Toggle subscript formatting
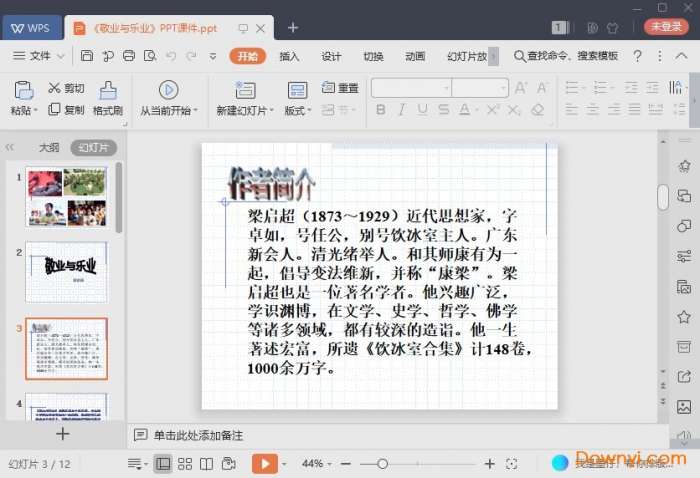The width and height of the screenshot is (700, 478). click(514, 109)
